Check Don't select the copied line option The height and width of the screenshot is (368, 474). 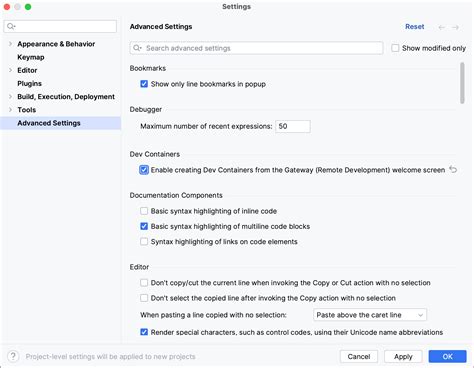144,298
